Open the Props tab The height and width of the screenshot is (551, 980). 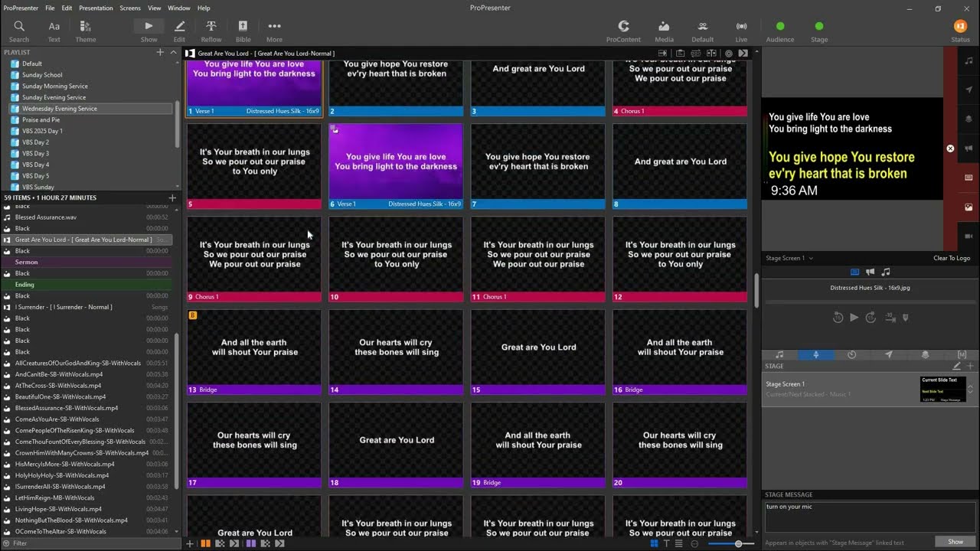(x=925, y=355)
